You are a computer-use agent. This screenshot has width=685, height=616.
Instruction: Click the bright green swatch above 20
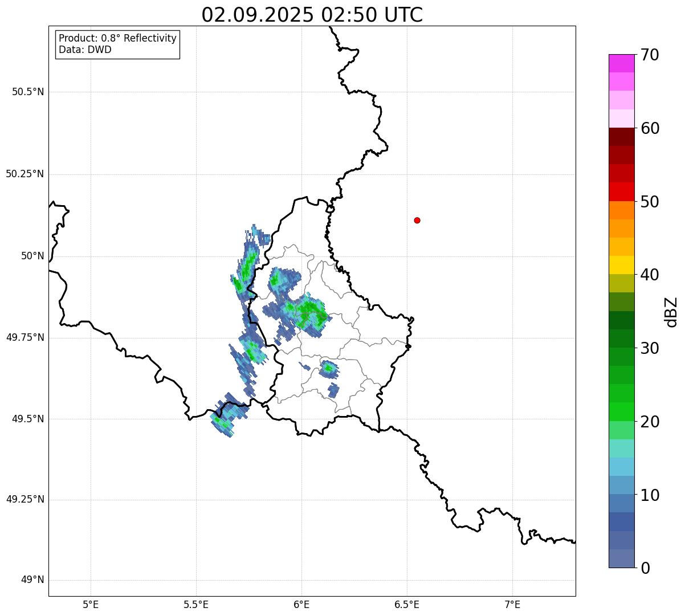coord(621,411)
